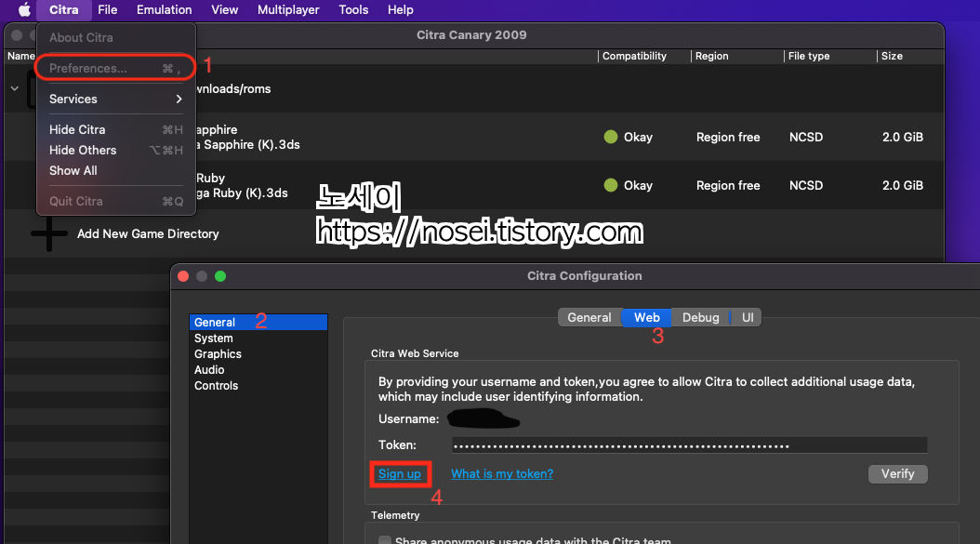Select Audio in the configuration sidebar
Screen dimensions: 980x544
pos(258,370)
